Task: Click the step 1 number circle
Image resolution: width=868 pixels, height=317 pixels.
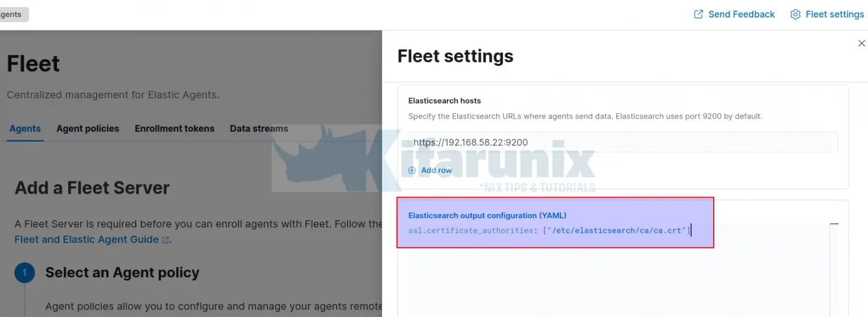Action: click(x=24, y=273)
